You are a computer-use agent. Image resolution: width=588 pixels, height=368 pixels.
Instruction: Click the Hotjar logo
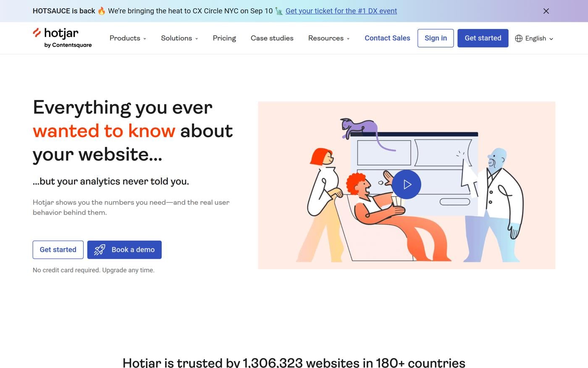point(61,33)
